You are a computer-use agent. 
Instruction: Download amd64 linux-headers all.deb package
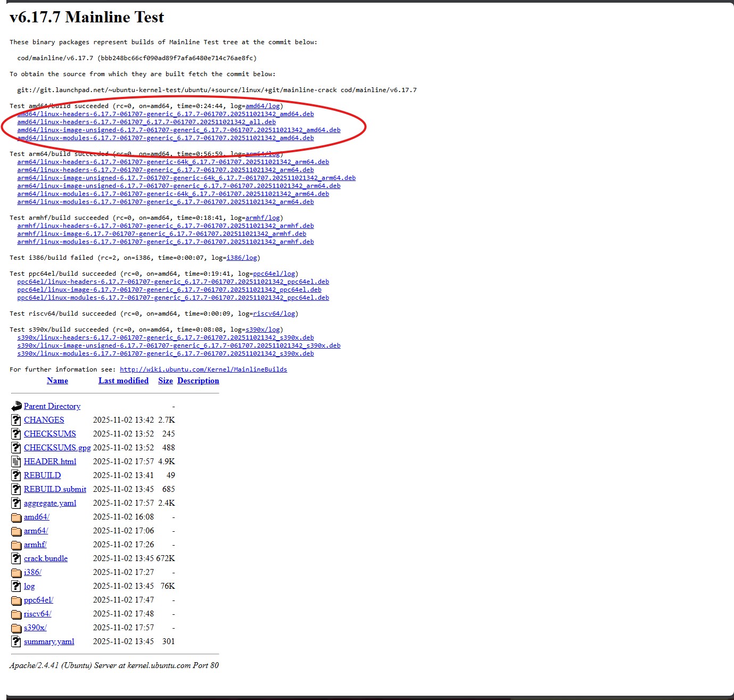146,122
